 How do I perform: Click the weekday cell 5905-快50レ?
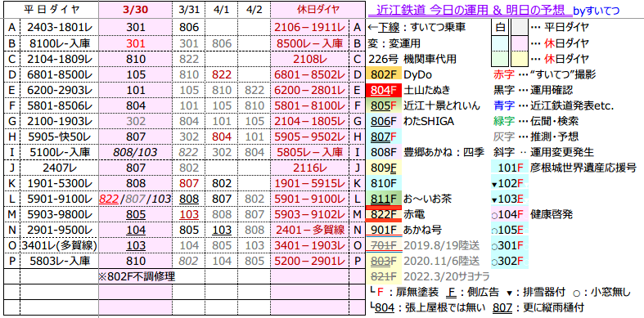click(x=60, y=137)
